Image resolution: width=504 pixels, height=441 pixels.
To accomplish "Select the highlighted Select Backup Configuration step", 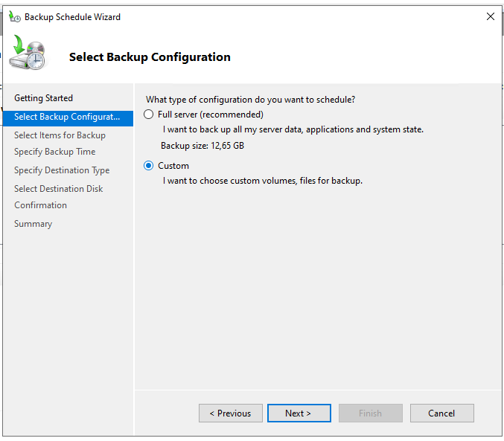I will pyautogui.click(x=67, y=118).
